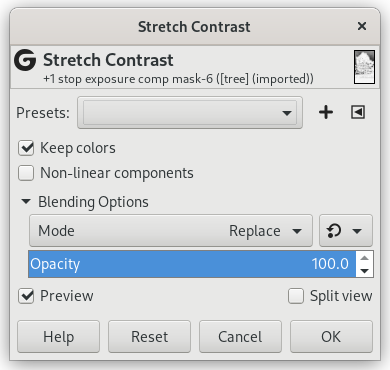Open the Presets dropdown list
Screen dimensions: 390x370
(x=190, y=113)
